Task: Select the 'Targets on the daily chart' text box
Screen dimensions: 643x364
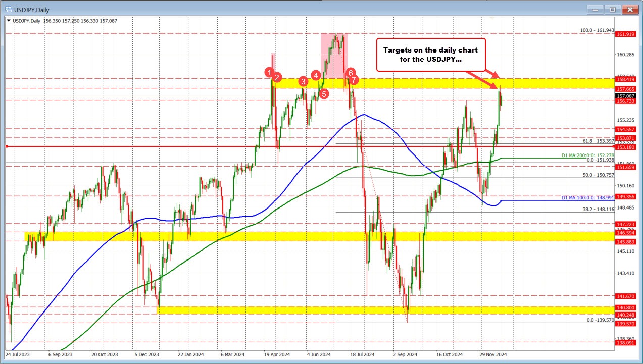Action: pyautogui.click(x=431, y=55)
